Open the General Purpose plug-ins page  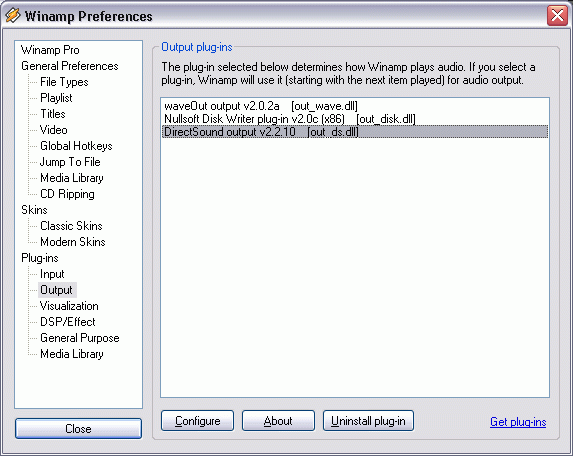pos(80,338)
